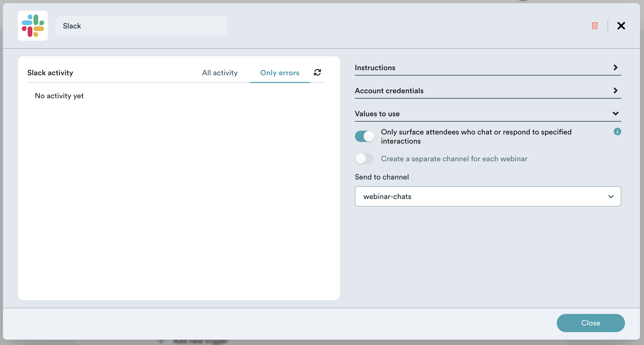Open the Send to channel dropdown
Viewport: 644px width, 345px height.
[x=488, y=196]
